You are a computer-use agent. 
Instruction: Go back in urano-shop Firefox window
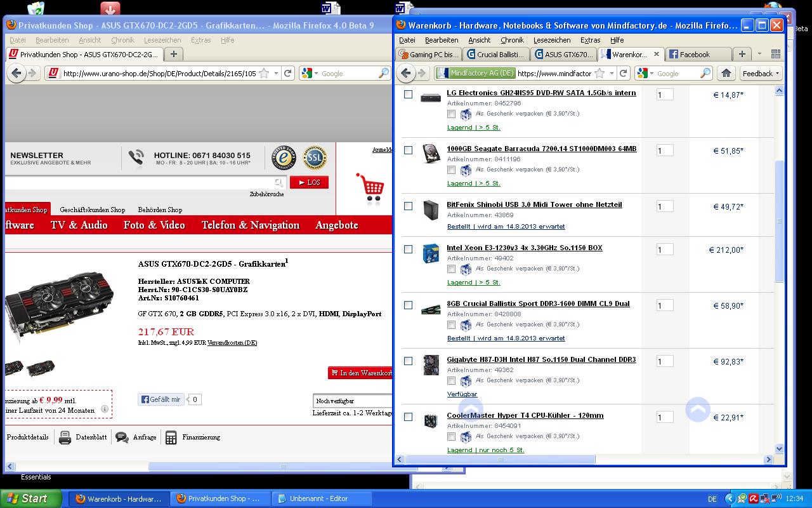[17, 73]
